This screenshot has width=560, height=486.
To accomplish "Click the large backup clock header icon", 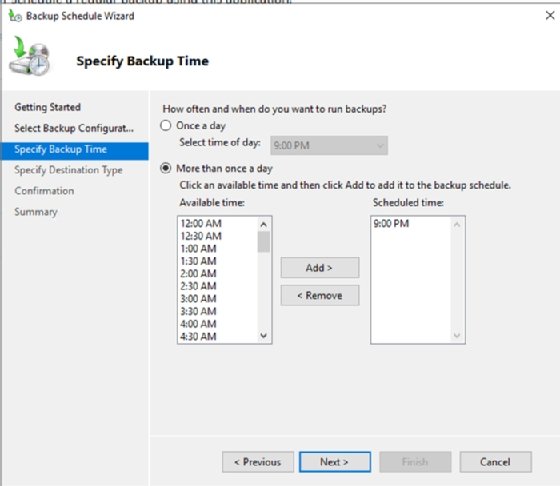I will coord(29,56).
